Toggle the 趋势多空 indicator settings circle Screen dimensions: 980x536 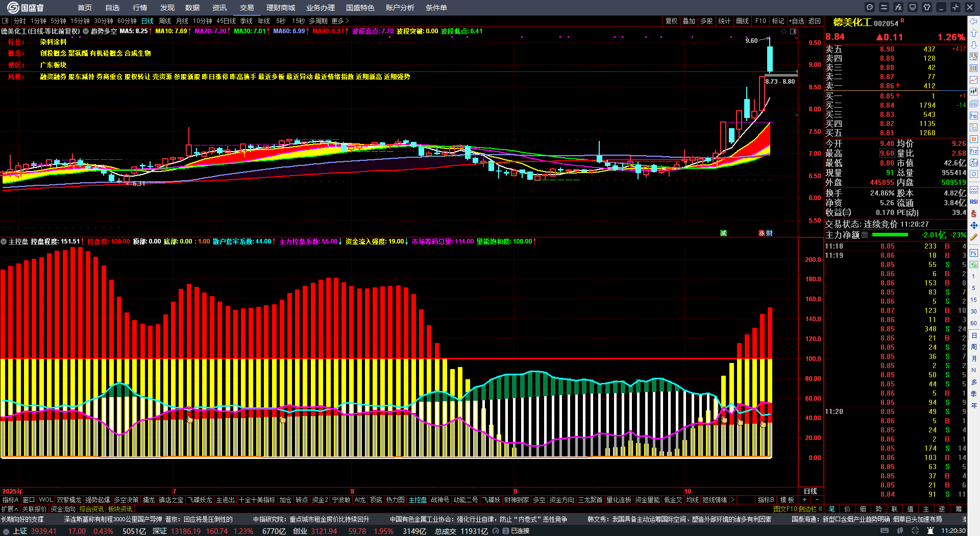tap(86, 31)
